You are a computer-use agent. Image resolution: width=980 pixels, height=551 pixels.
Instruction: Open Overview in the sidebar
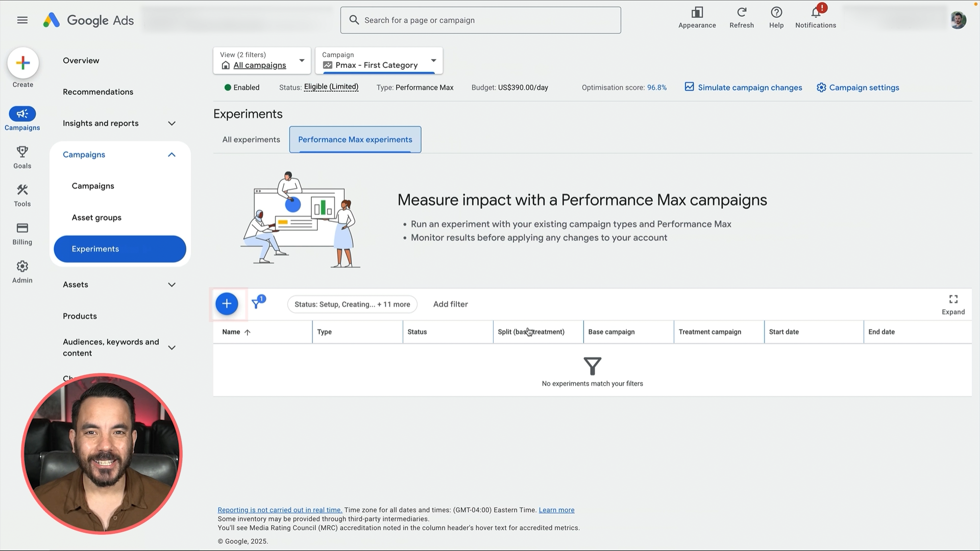[81, 61]
